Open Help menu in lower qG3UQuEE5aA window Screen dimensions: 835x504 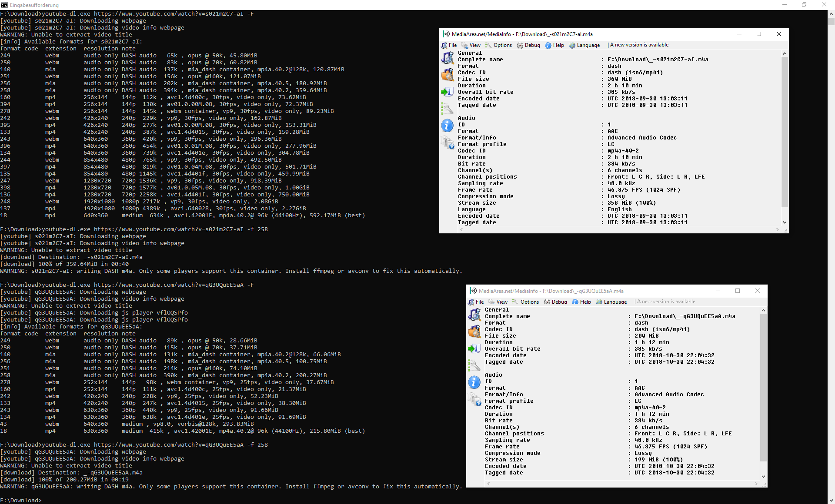585,302
